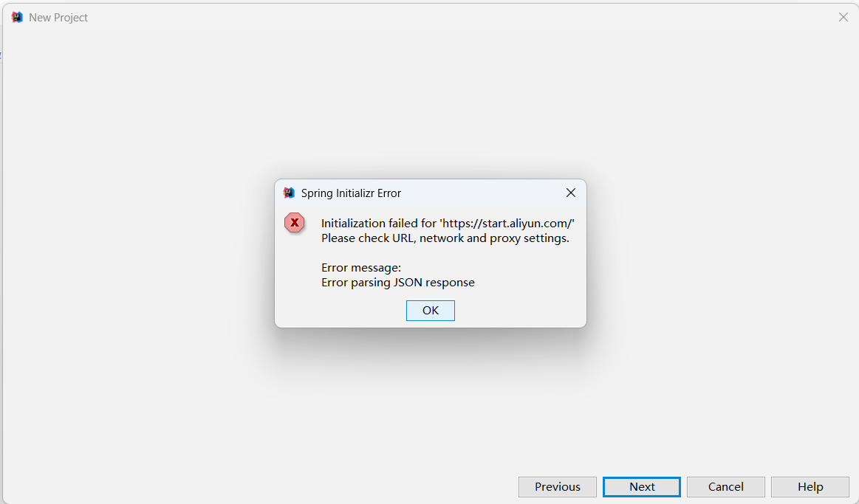Click empty wizard area above the error dialog

[x=430, y=104]
